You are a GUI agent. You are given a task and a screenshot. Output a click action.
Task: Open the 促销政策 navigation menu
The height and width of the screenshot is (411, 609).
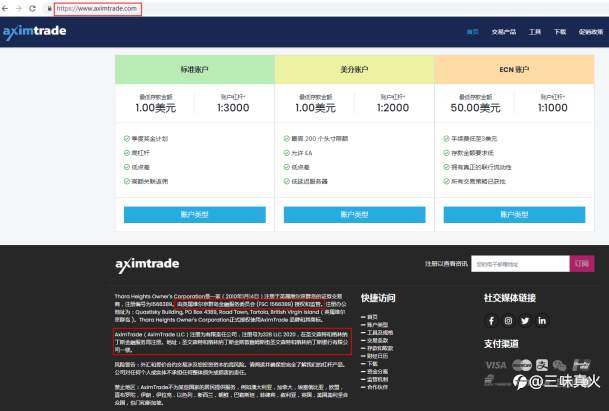pos(591,32)
